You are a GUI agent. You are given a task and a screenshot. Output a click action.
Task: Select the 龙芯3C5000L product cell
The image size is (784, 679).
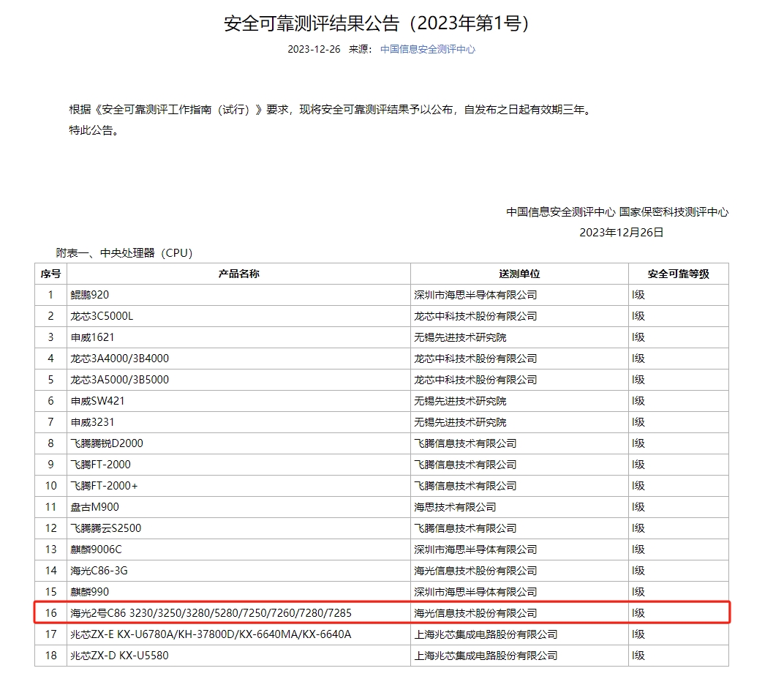click(102, 316)
